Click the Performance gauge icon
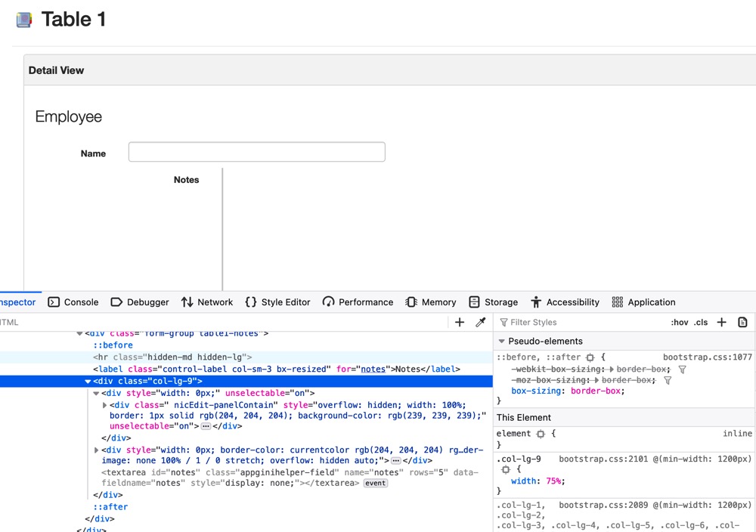The width and height of the screenshot is (756, 532). [328, 302]
